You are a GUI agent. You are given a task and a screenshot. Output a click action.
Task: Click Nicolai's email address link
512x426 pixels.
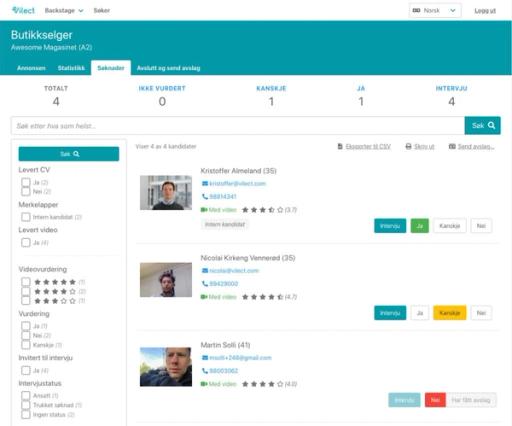coord(234,271)
